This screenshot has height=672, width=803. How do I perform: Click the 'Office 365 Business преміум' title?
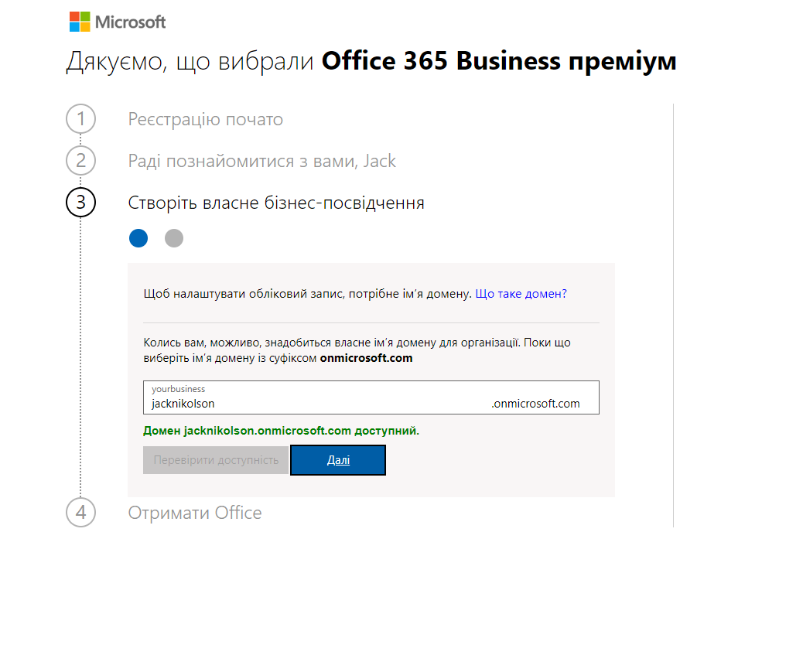point(499,61)
